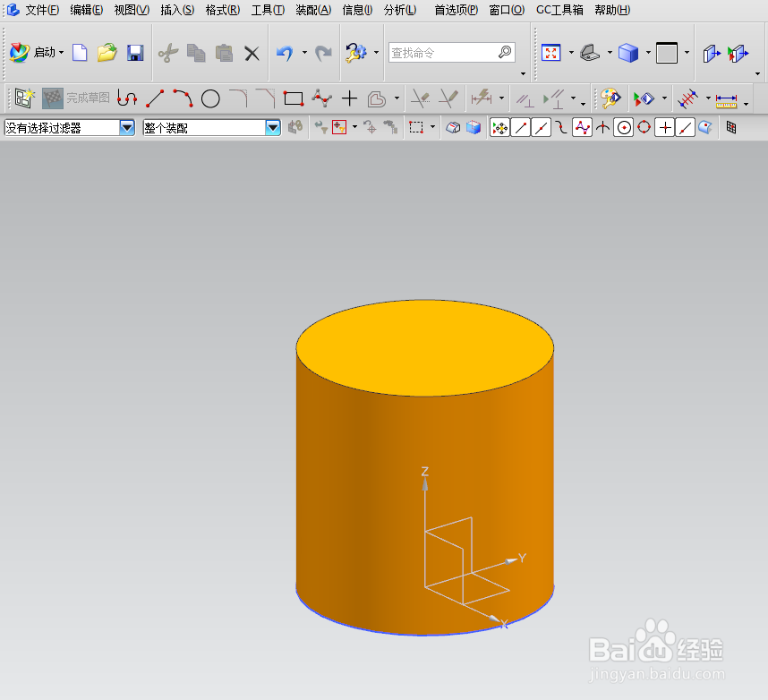Expand the Fit view dropdown arrow
The height and width of the screenshot is (700, 768).
pos(570,53)
